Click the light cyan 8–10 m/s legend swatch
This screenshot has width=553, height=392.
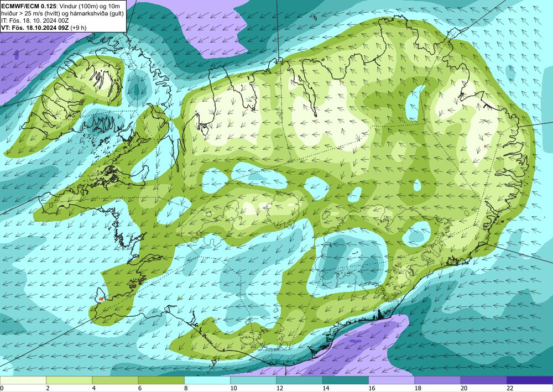click(x=207, y=380)
